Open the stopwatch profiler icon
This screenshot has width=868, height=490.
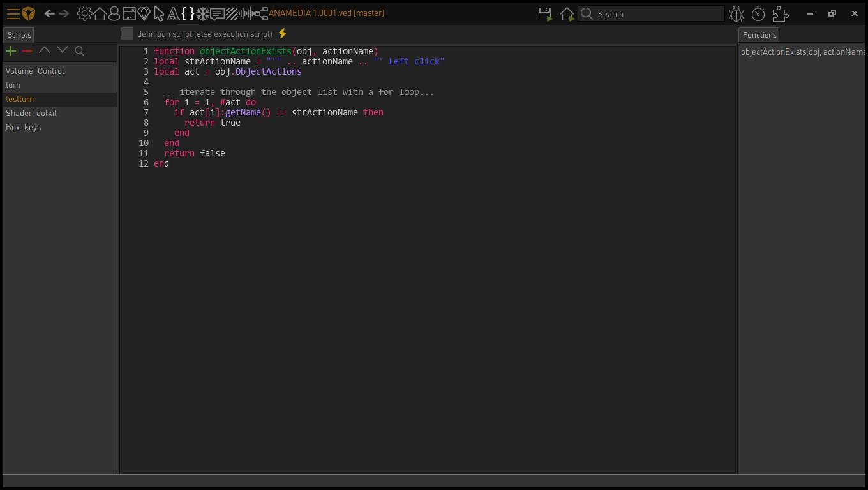coord(758,14)
